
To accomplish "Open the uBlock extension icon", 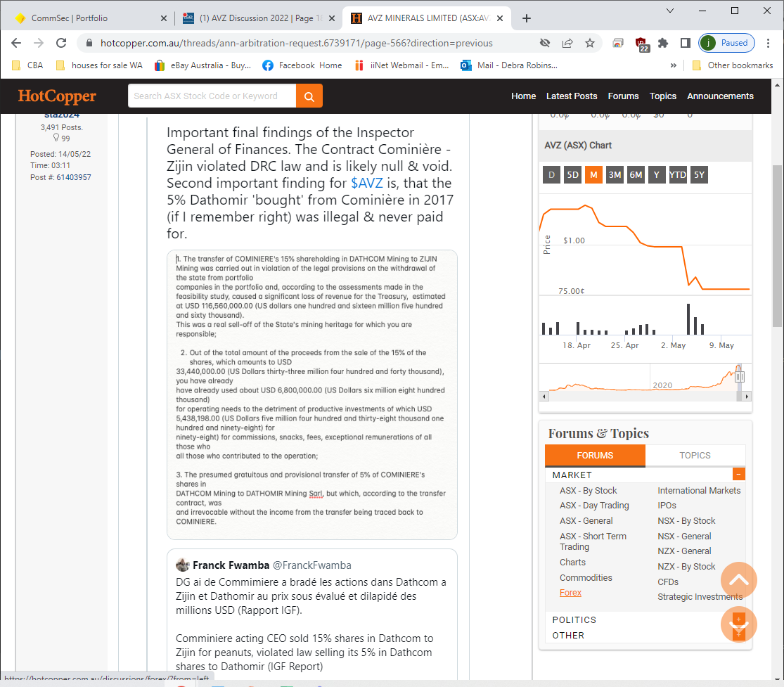I will 641,43.
